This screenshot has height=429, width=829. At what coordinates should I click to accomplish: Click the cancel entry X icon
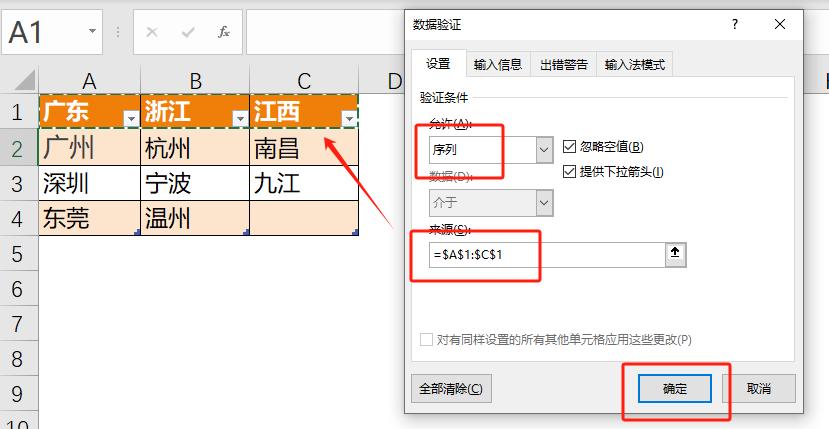coord(152,32)
